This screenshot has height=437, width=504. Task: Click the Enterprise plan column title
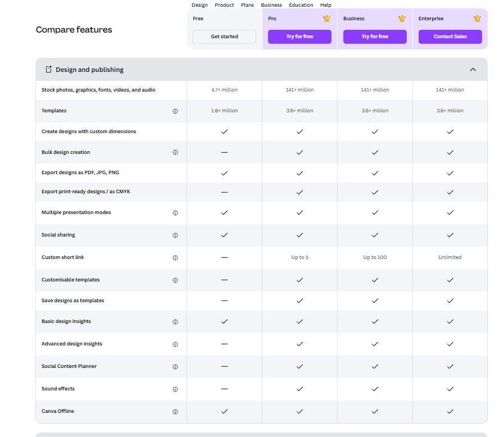click(431, 19)
